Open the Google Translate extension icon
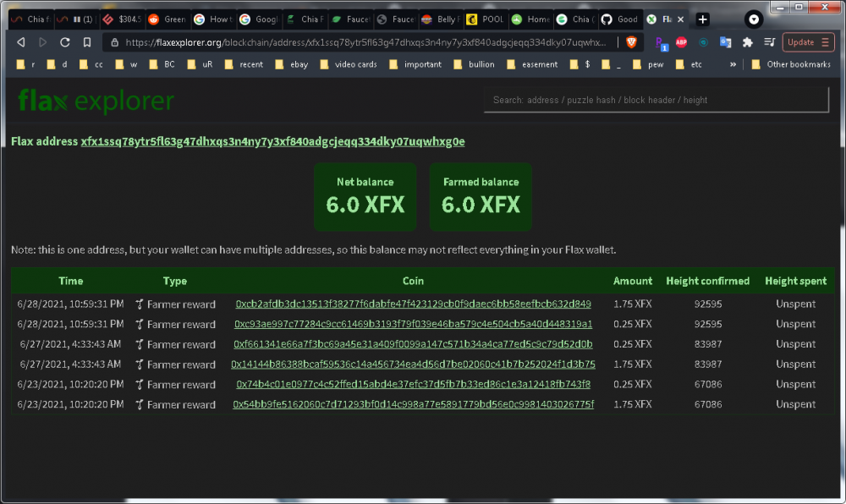Viewport: 846px width, 504px height. coord(726,42)
